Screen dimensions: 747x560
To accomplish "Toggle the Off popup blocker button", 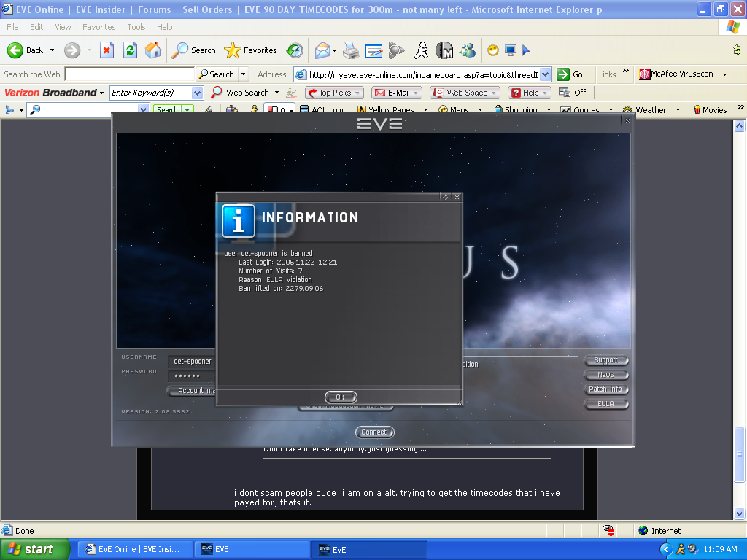I will click(573, 93).
